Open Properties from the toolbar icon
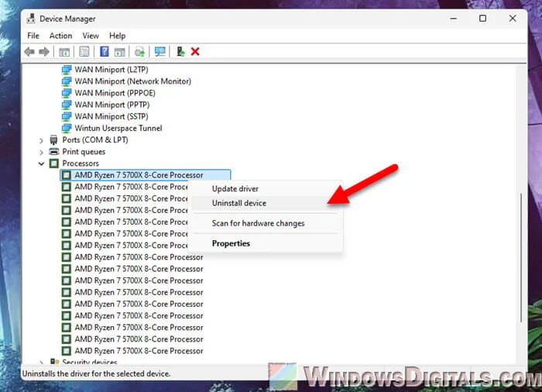This screenshot has height=392, width=542. pyautogui.click(x=84, y=52)
